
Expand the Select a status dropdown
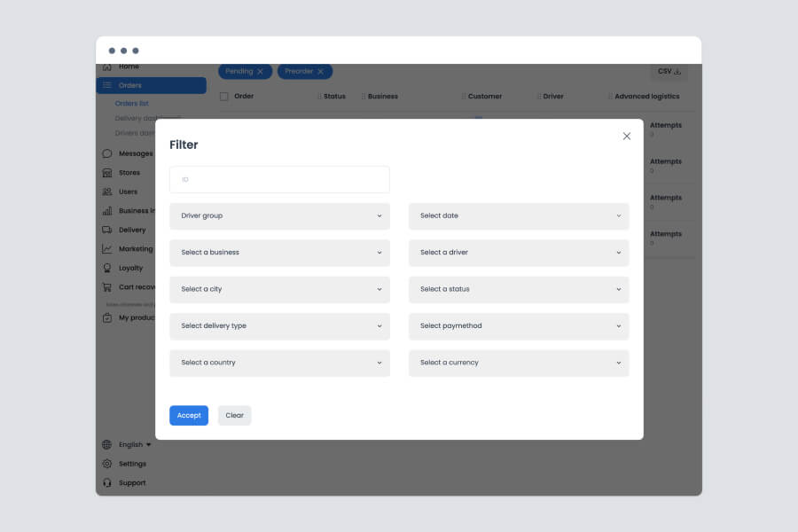pyautogui.click(x=518, y=289)
